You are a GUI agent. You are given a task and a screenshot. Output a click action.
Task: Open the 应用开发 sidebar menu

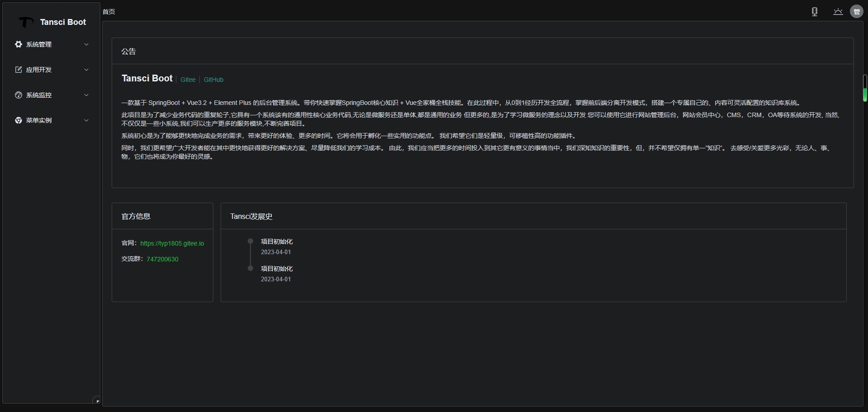coord(52,70)
